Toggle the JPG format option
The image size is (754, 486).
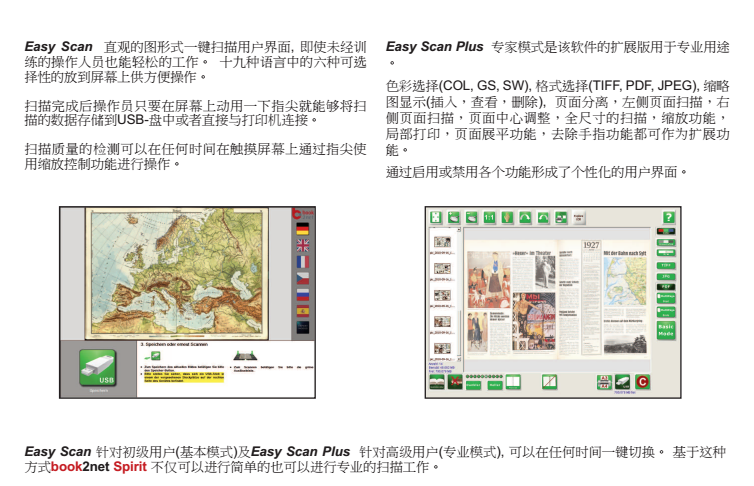(666, 275)
